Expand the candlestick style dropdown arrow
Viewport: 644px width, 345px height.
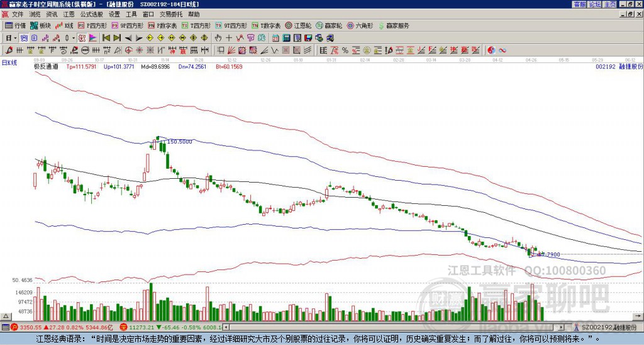74,38
